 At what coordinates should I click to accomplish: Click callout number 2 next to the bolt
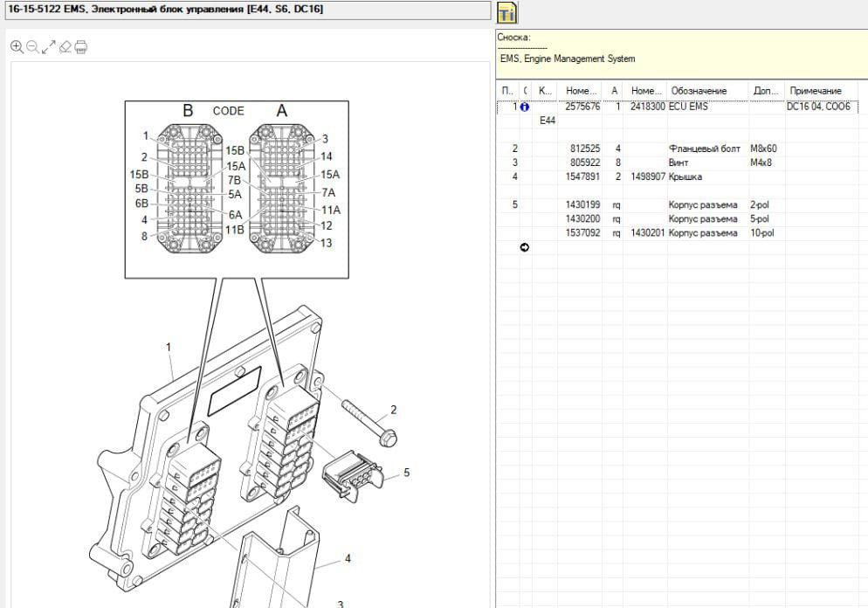(x=394, y=410)
